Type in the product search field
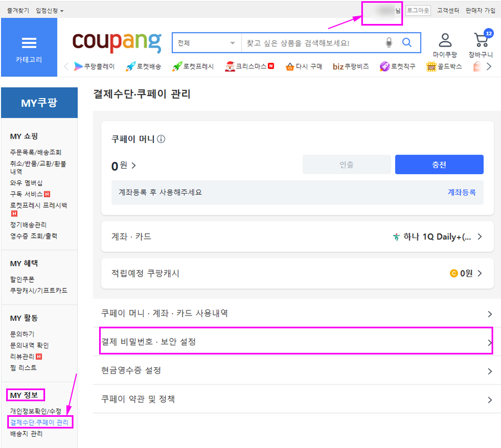 pos(312,43)
